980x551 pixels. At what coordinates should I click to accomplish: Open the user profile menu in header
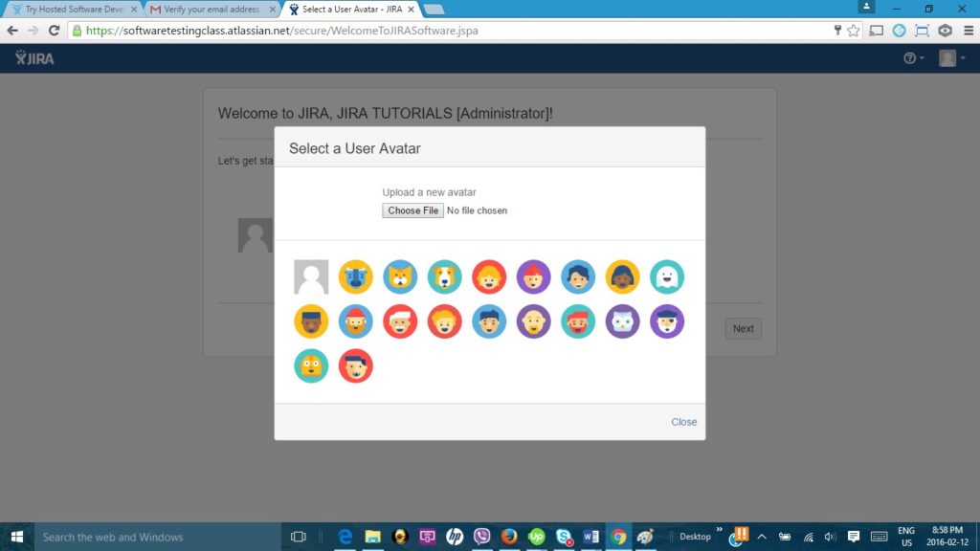pos(952,58)
